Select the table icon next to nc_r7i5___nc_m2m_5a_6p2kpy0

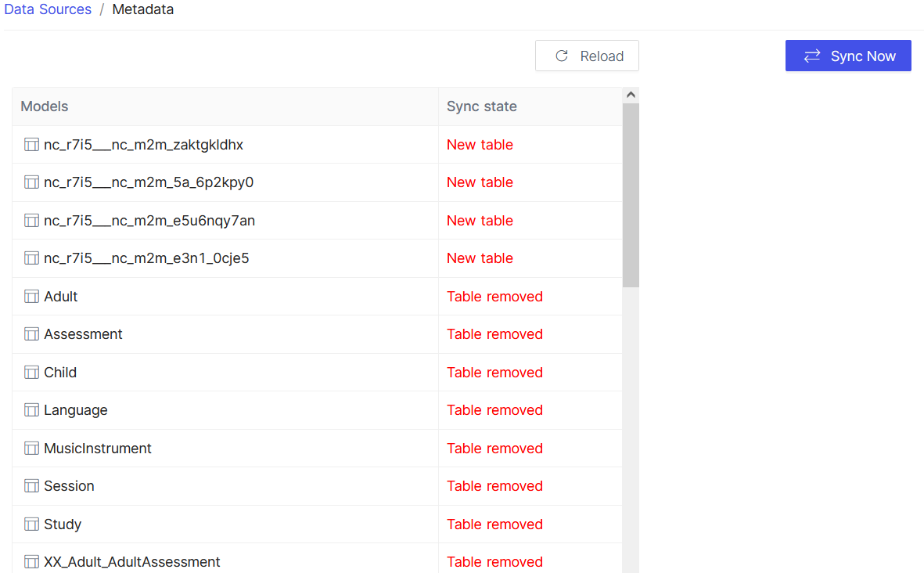click(31, 182)
